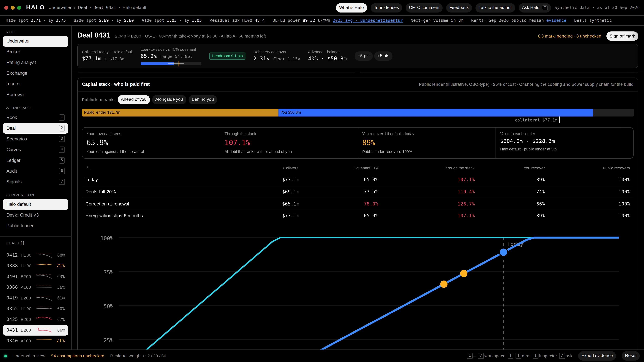Viewport: 644px width, 362px height.
Task: Open CFTC comment
Action: coord(424,8)
